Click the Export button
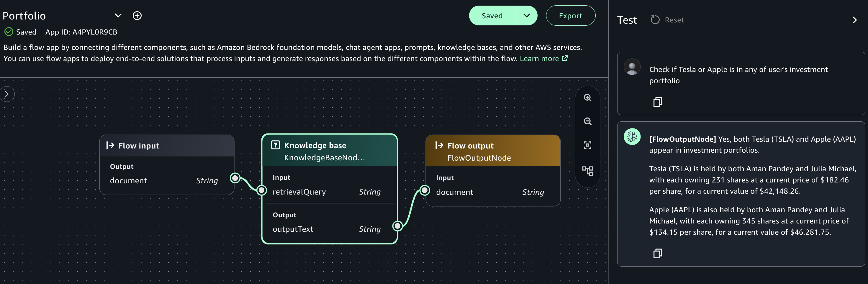 pyautogui.click(x=571, y=16)
